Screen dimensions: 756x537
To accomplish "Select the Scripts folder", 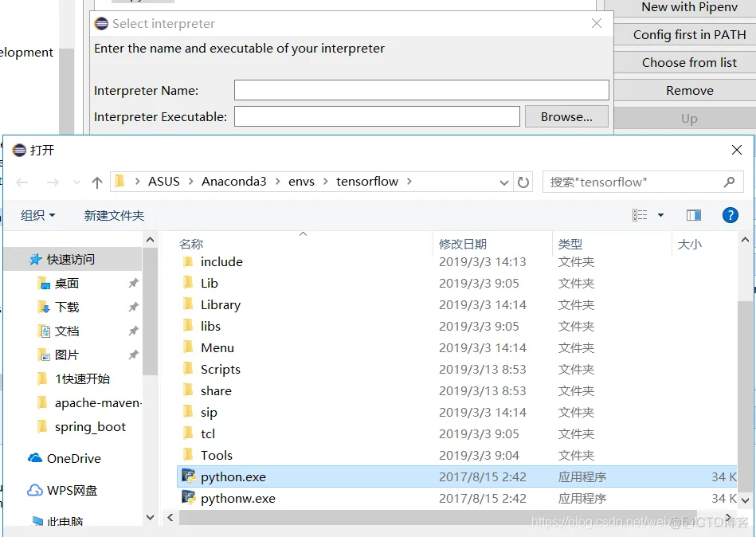I will (x=221, y=370).
